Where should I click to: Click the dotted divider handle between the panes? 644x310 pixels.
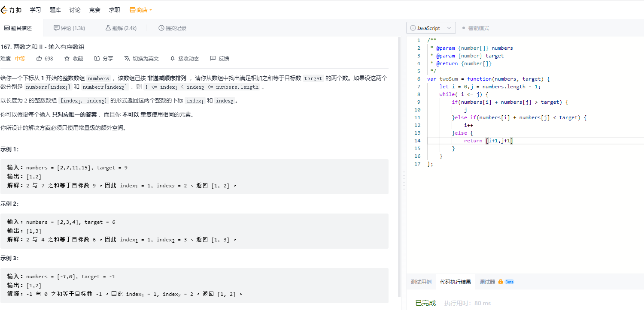pos(404,180)
